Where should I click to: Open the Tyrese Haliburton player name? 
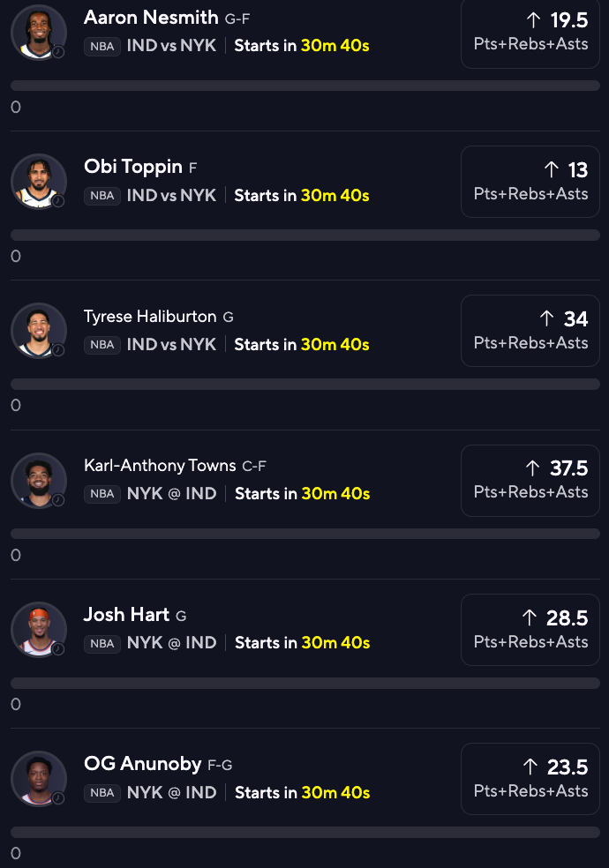click(x=150, y=317)
